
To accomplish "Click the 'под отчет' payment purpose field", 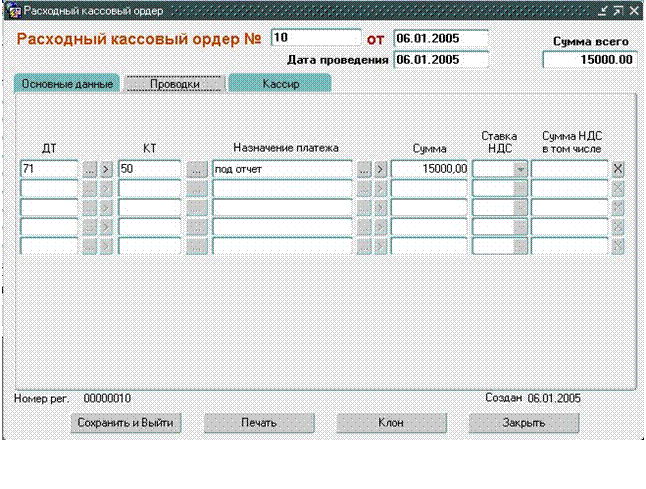I will tap(282, 169).
